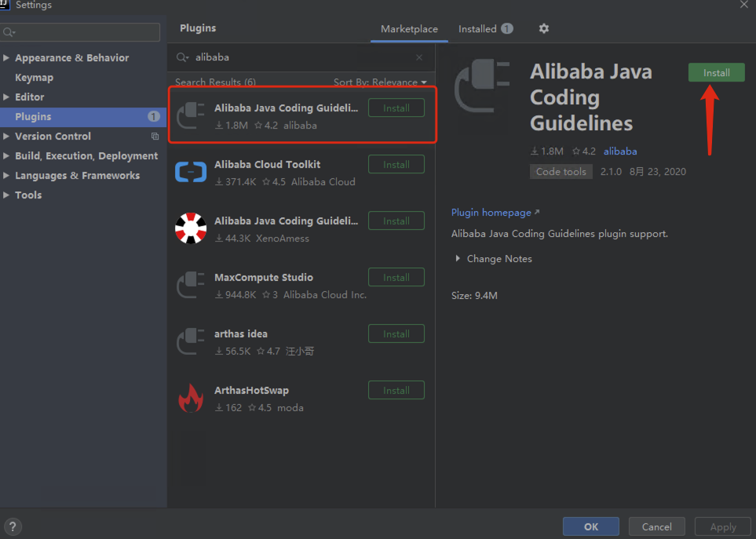Click the MaxCompute Studio plug icon
Viewport: 756px width, 539px height.
tap(191, 285)
